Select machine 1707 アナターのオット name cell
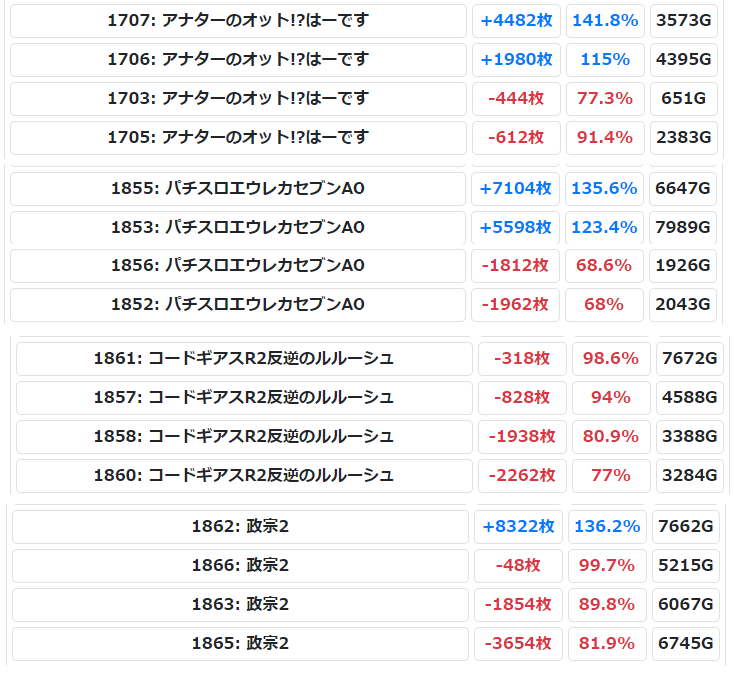734x674 pixels. coord(238,21)
